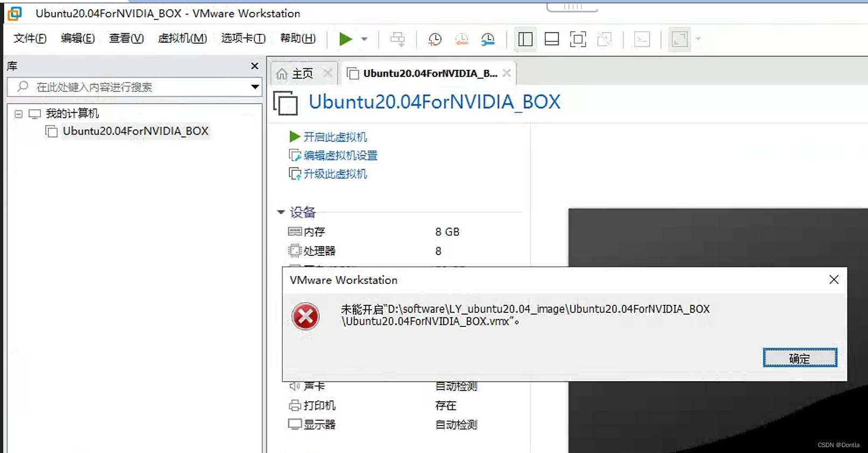Click the black VM preview thumbnail

718,330
